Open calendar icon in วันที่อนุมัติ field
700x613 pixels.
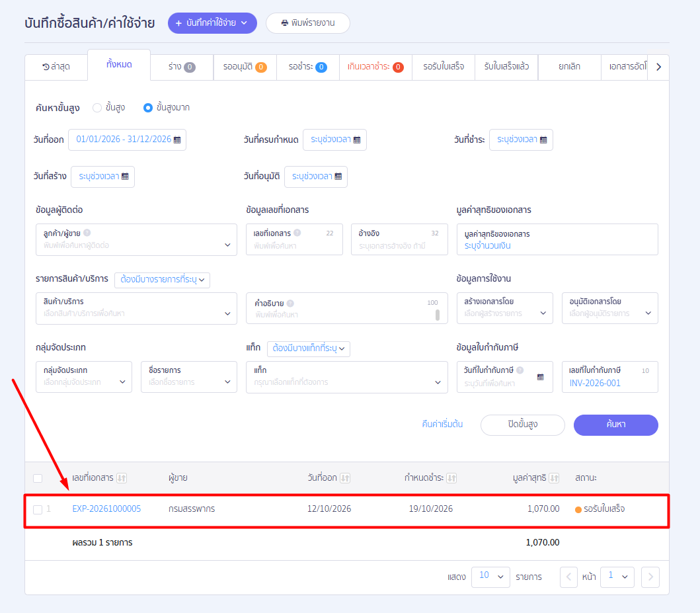pos(338,177)
